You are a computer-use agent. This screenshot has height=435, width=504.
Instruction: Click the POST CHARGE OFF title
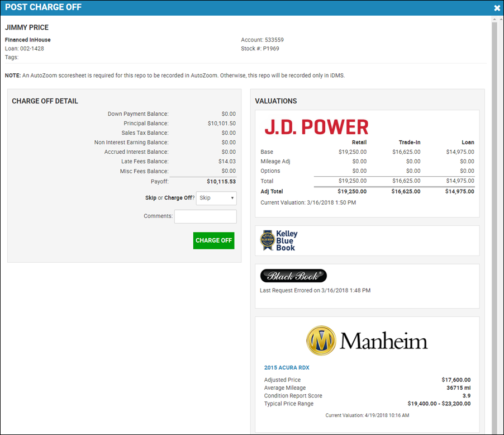coord(43,7)
